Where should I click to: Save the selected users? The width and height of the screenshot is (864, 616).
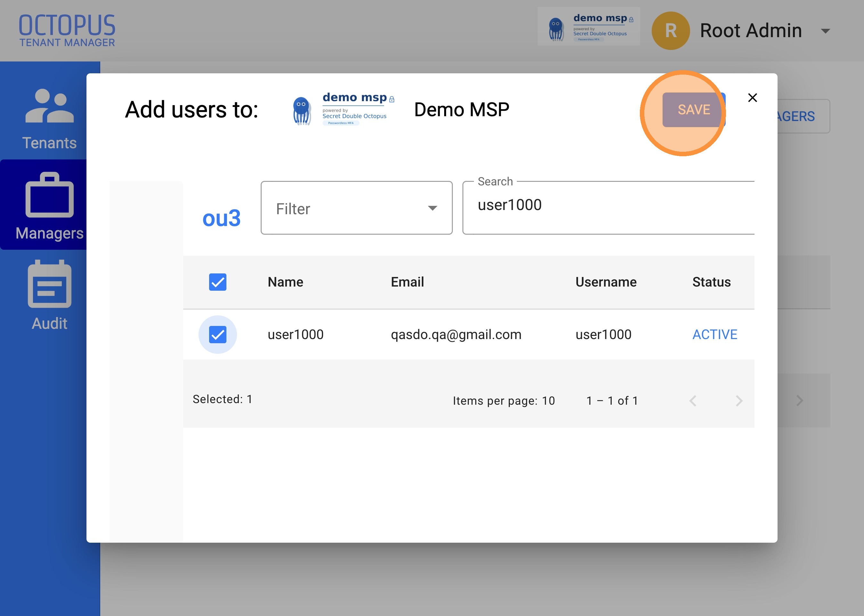coord(694,109)
